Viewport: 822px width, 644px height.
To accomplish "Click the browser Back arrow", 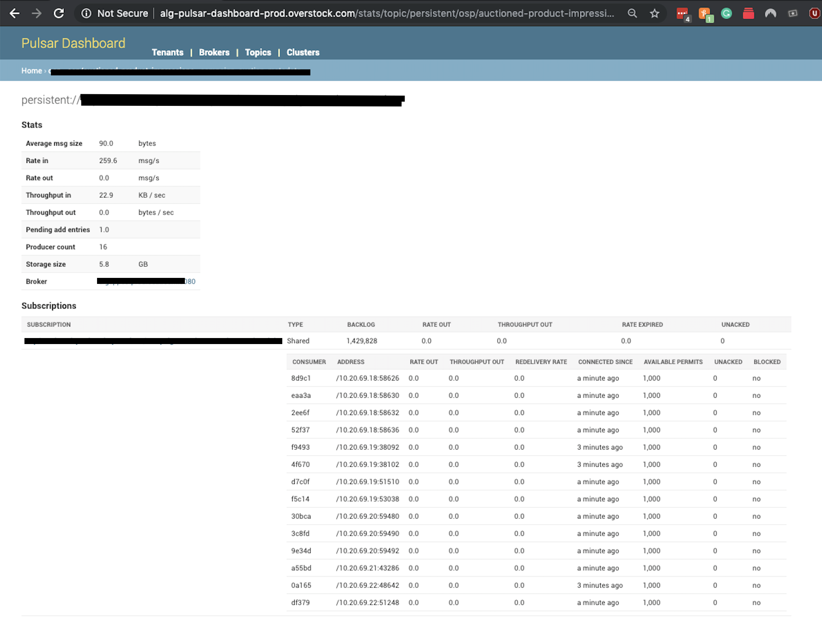I will (x=14, y=13).
